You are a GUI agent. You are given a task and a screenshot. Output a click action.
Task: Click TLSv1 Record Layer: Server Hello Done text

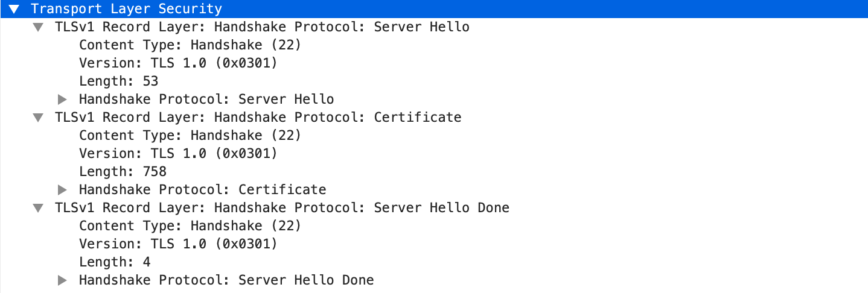(282, 208)
